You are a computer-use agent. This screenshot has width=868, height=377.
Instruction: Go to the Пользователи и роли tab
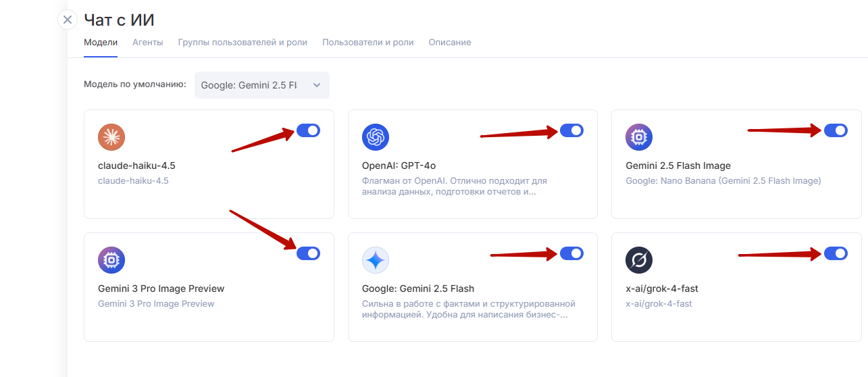(x=368, y=42)
